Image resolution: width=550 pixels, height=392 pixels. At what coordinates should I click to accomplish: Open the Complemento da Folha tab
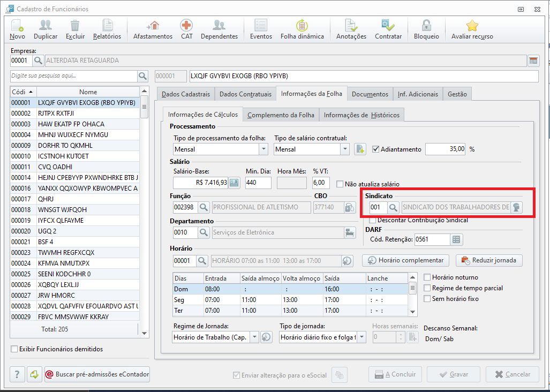pyautogui.click(x=281, y=115)
